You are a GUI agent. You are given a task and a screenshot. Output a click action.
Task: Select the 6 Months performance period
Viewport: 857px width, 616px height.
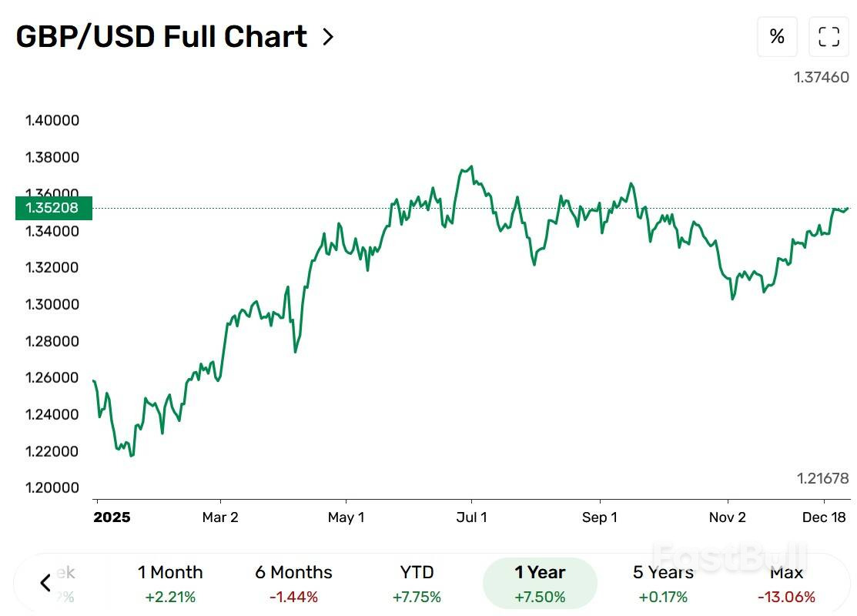(x=293, y=582)
